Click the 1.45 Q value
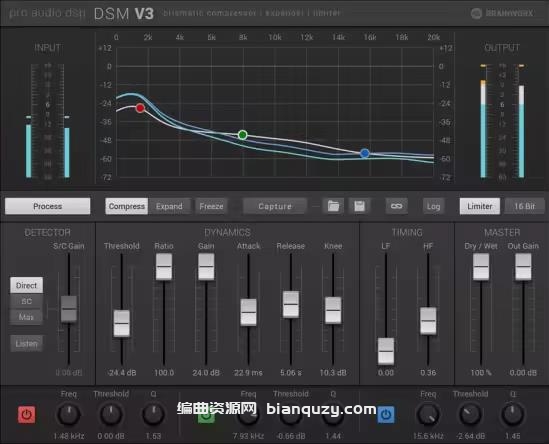The width and height of the screenshot is (549, 444). [x=513, y=436]
